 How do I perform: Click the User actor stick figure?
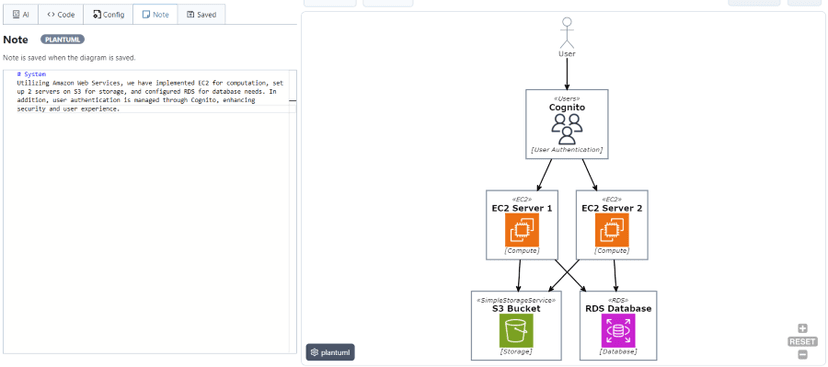(567, 33)
